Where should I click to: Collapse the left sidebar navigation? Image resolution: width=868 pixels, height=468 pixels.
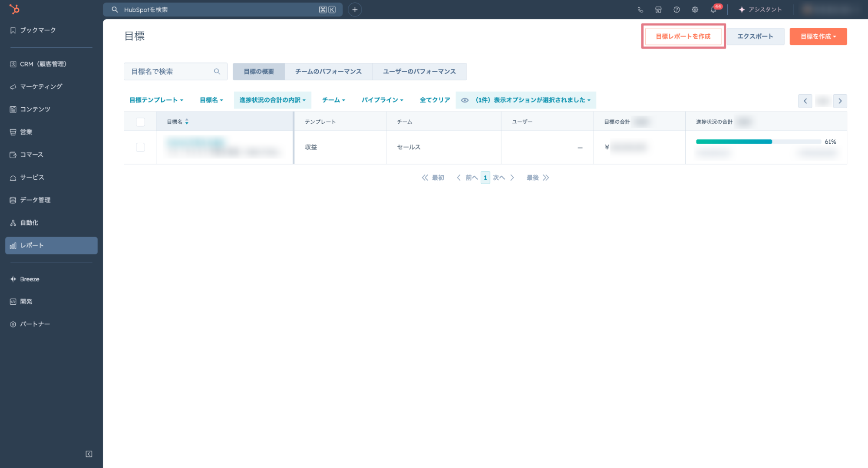[x=89, y=454]
